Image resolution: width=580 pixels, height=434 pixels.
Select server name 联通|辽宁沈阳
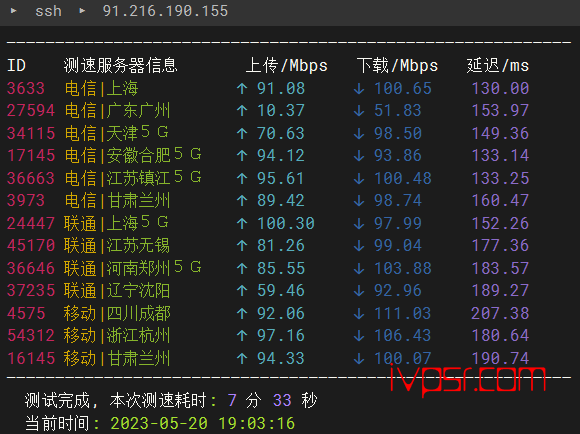click(117, 290)
